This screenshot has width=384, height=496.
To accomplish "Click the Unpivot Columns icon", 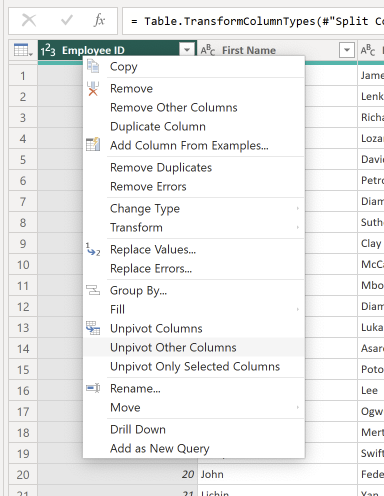I will tap(93, 328).
